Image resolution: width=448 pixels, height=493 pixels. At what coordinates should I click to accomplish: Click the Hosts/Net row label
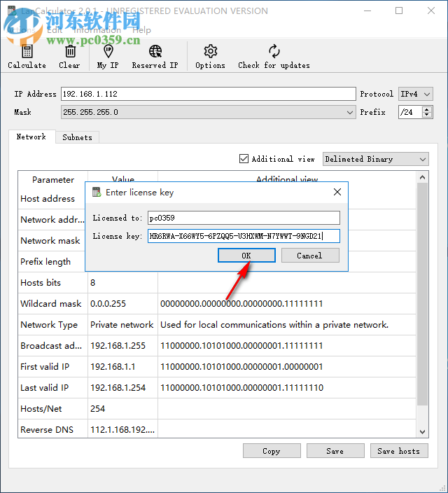click(x=41, y=409)
